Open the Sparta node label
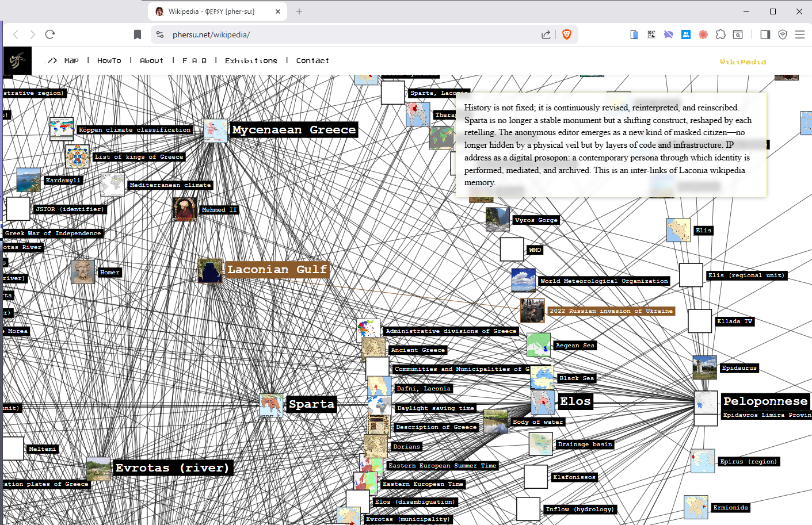This screenshot has height=525, width=812. tap(311, 404)
